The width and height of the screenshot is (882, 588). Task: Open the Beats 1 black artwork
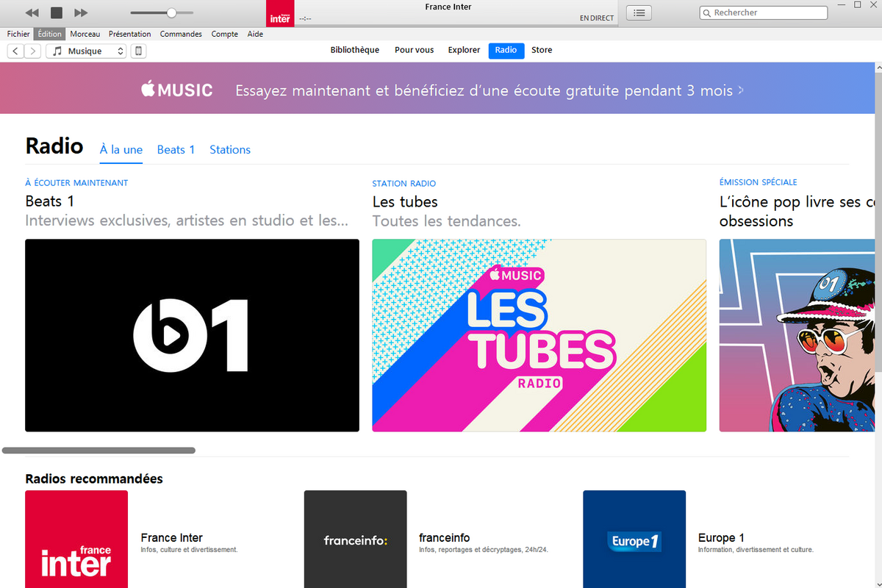tap(192, 335)
